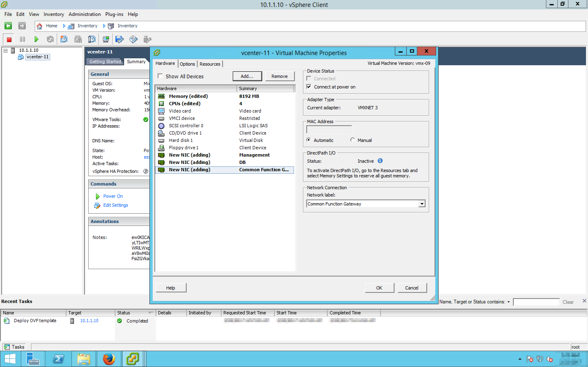Click the red Power Off toolbar icon
The height and width of the screenshot is (367, 588).
coord(9,39)
